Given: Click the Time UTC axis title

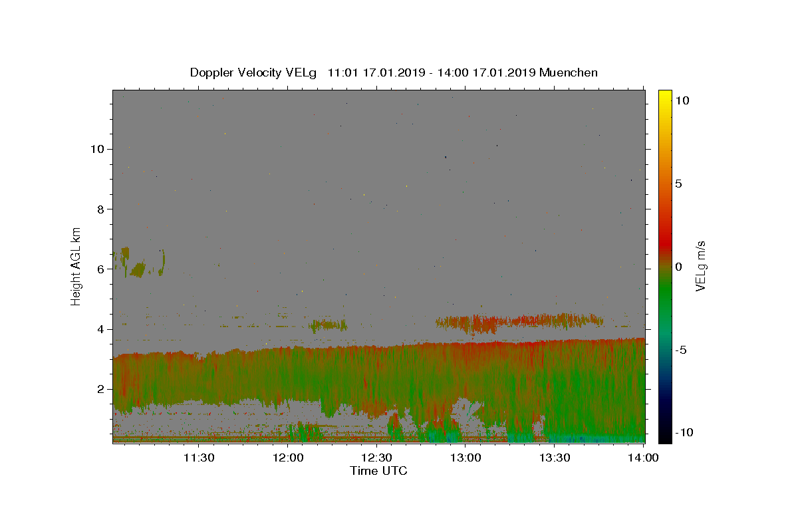Looking at the screenshot, I should tap(378, 471).
